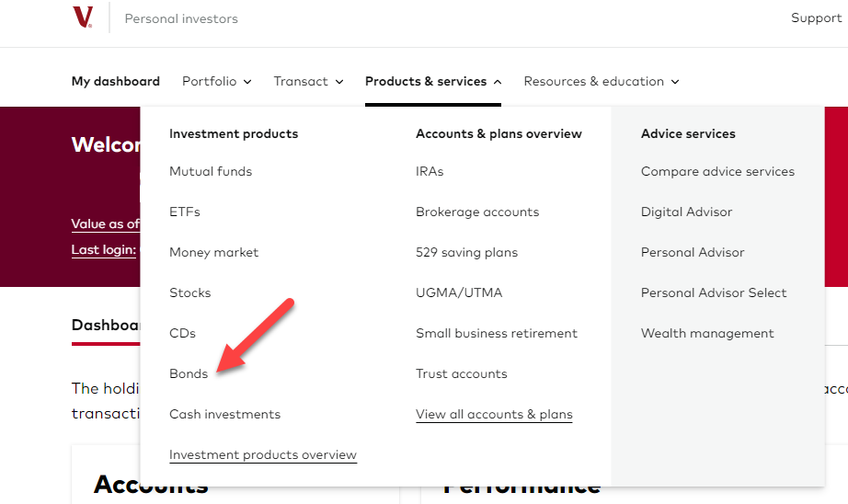Choose Stocks from Investment products

pyautogui.click(x=189, y=293)
